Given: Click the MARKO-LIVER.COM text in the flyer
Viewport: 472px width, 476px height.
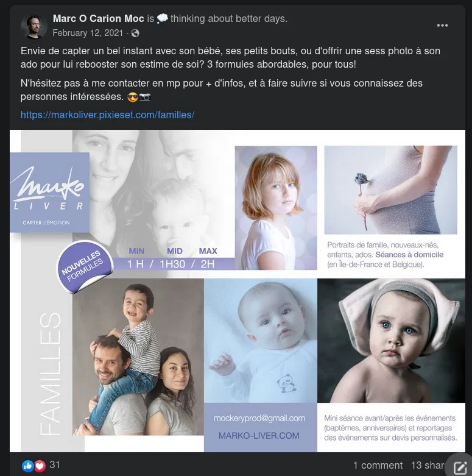Looking at the screenshot, I should coord(259,436).
